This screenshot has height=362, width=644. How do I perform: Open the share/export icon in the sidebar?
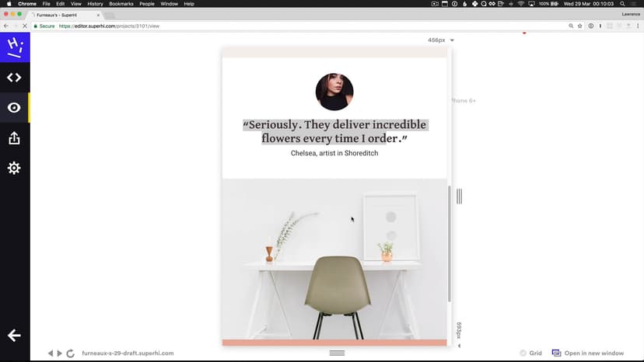point(14,138)
